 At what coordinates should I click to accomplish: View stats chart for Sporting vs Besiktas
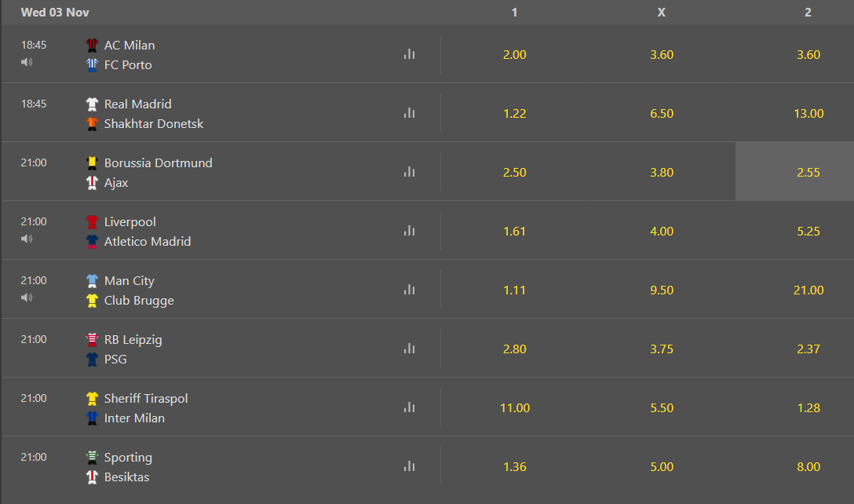[x=409, y=466]
